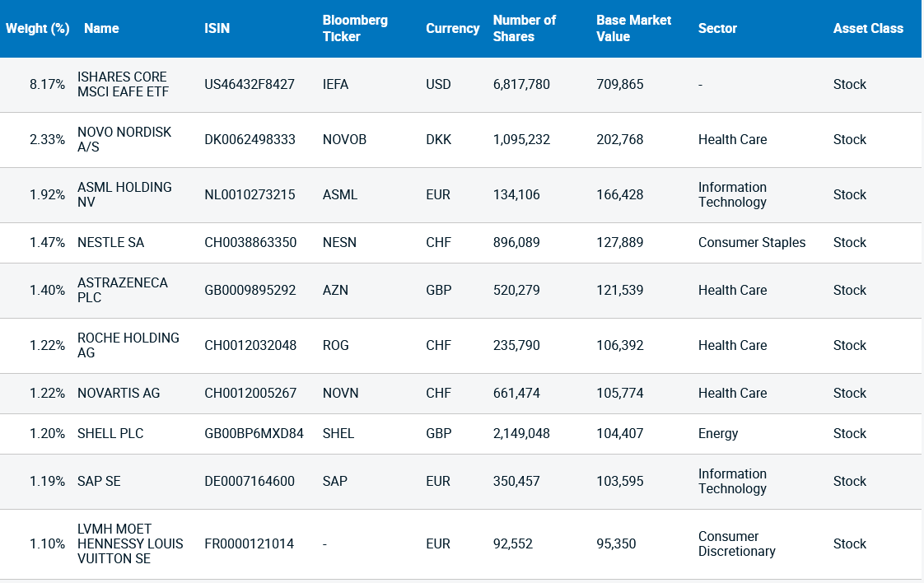Select the NESTLE SA name cell
924x583 pixels.
111,242
